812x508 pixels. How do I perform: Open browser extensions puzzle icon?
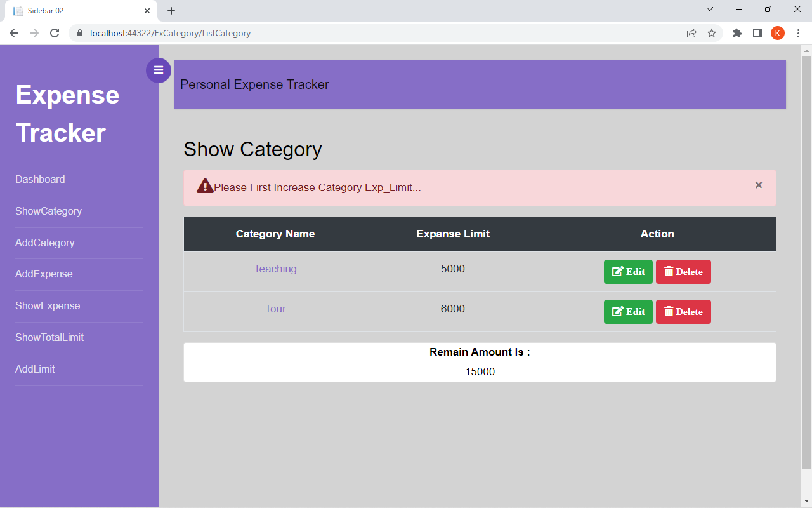737,33
